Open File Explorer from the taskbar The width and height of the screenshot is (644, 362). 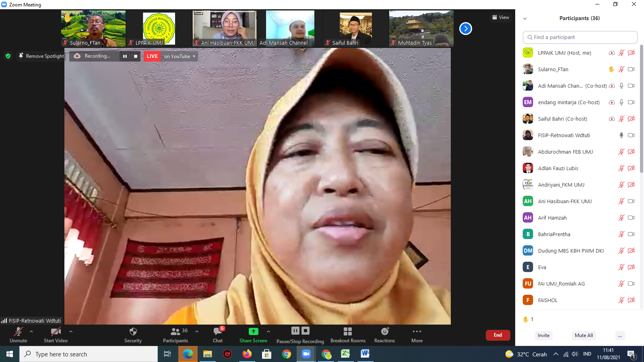(x=208, y=354)
